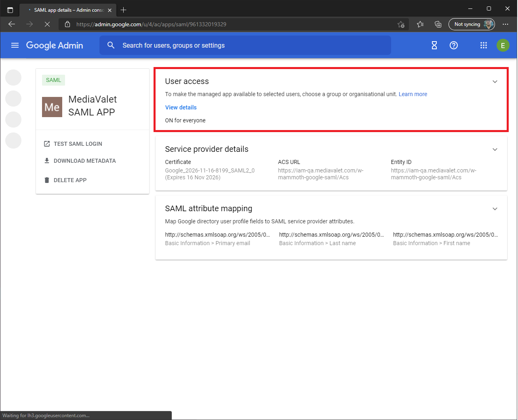
Task: Collapse the User access section
Action: click(x=495, y=82)
